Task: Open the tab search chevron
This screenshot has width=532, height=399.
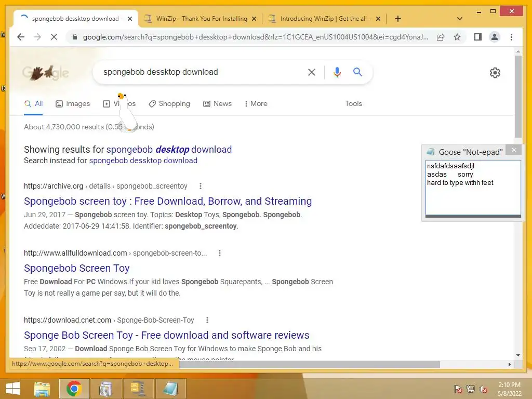Action: point(460,19)
